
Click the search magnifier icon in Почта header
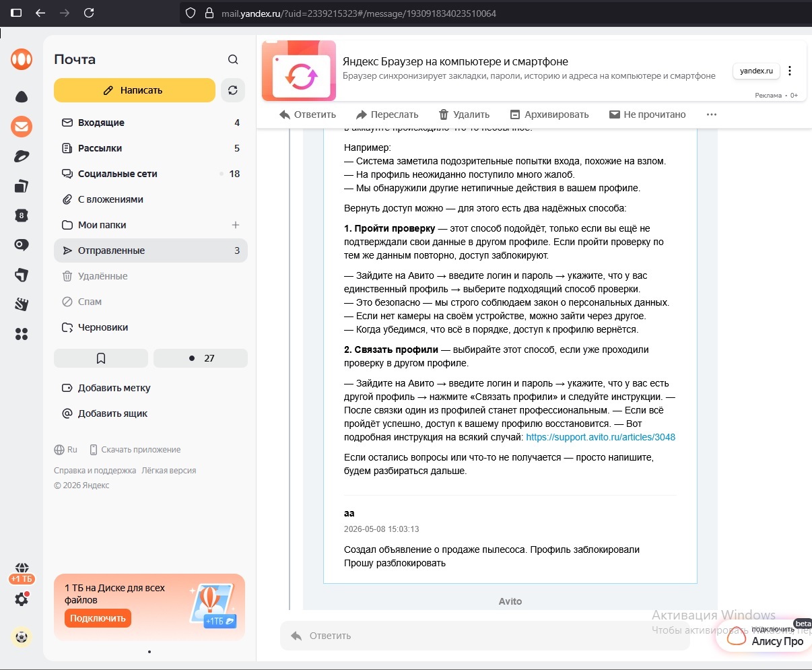point(233,59)
